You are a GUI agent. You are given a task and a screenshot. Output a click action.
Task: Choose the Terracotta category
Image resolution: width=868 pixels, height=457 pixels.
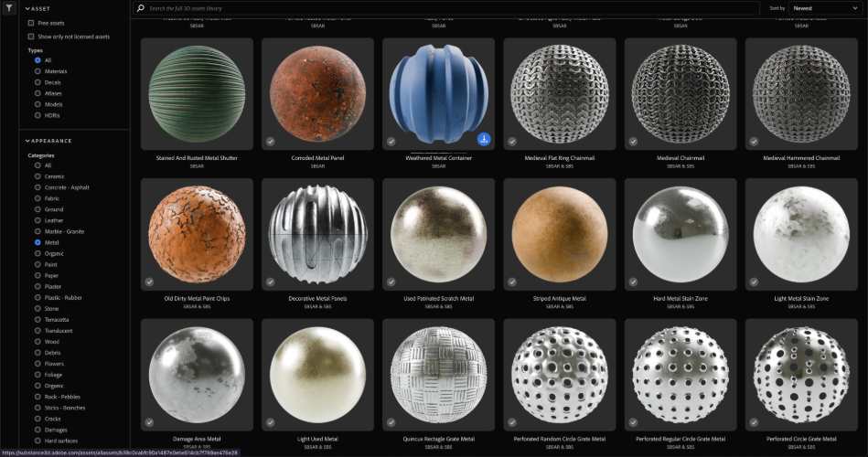coord(38,320)
